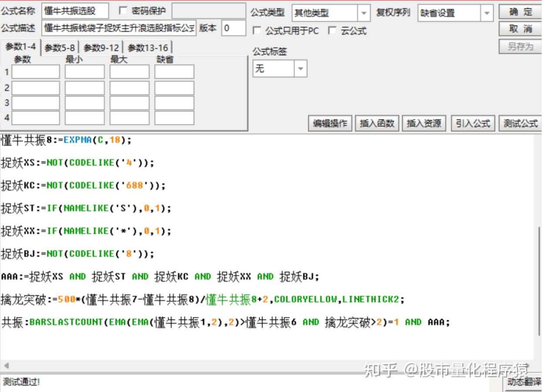Image resolution: width=542 pixels, height=392 pixels.
Task: Click row 1 最大 field
Action: click(130, 72)
